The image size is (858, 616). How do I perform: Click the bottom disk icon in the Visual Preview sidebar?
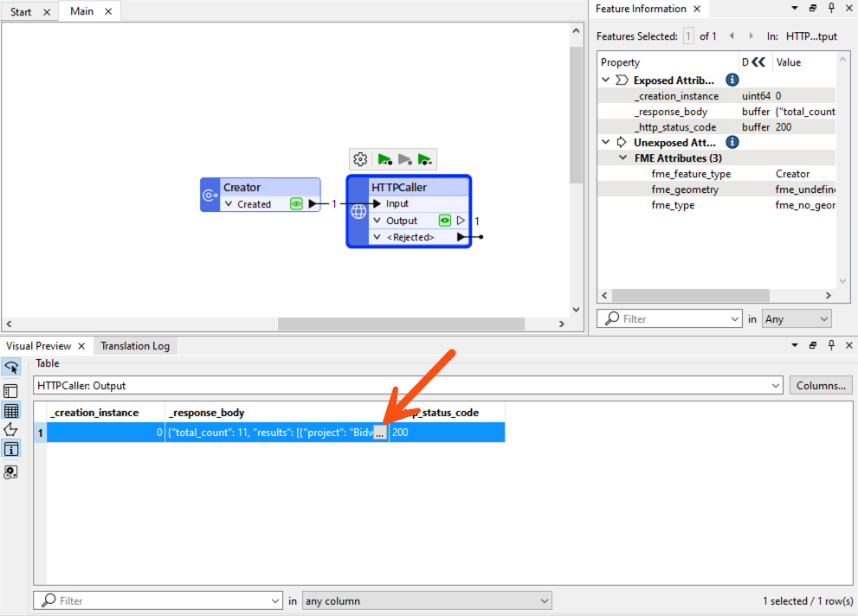point(11,472)
